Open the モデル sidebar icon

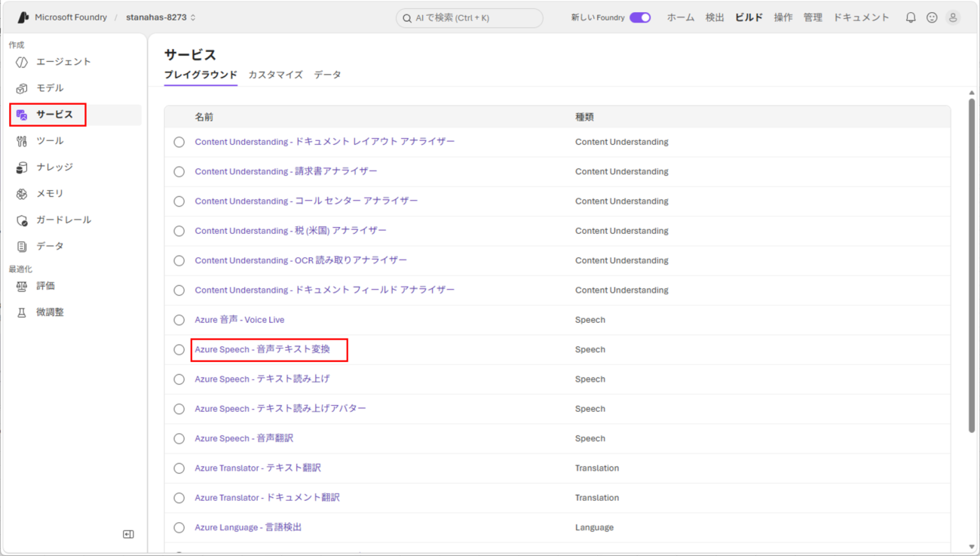pos(22,88)
